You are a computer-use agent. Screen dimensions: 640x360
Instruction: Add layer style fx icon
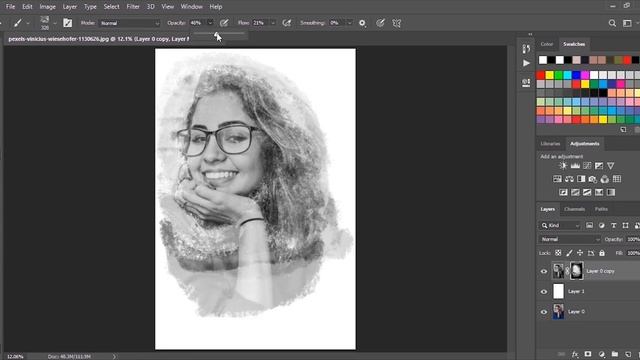(575, 354)
